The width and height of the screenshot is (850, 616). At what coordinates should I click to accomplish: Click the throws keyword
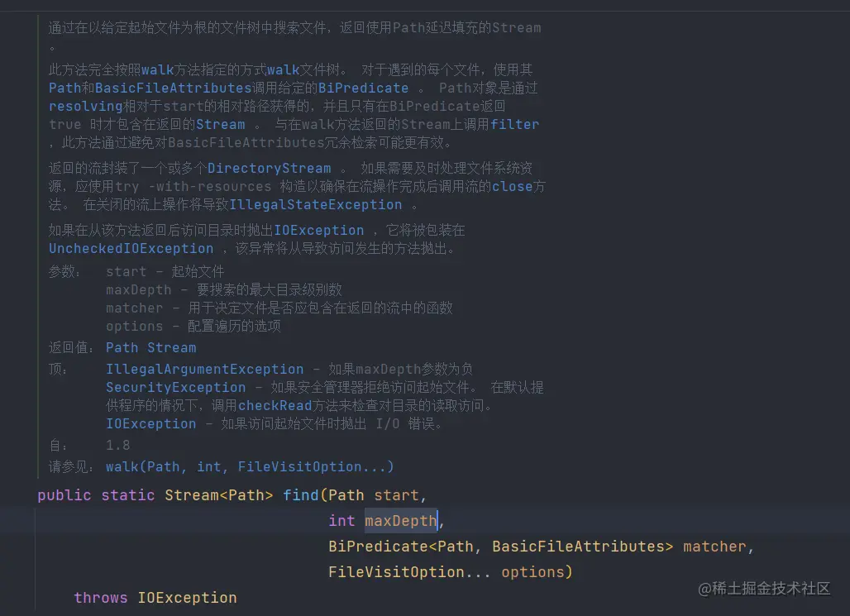point(101,598)
